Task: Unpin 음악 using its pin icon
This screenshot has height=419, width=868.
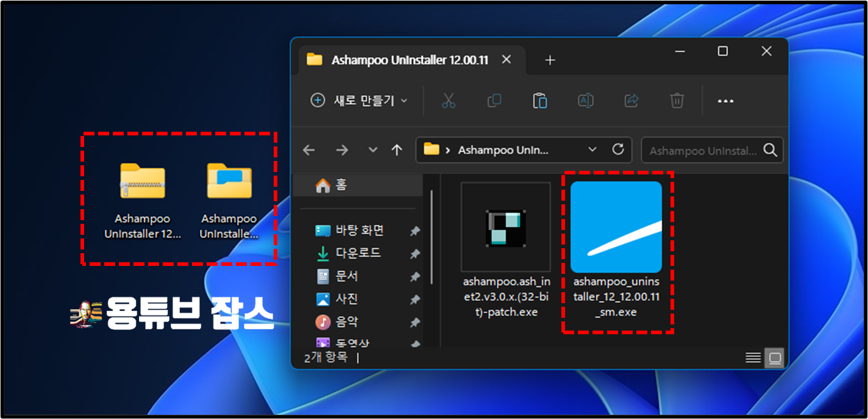Action: pos(414,323)
